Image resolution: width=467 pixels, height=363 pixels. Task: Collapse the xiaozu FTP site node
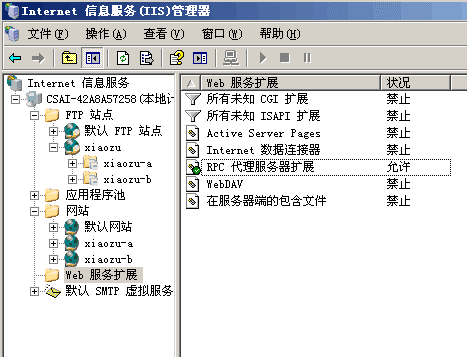point(53,147)
